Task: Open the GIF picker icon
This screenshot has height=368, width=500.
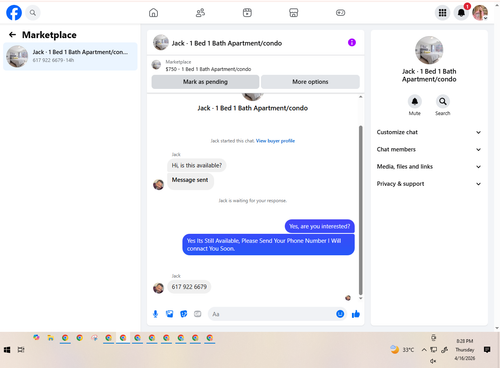Action: coord(198,314)
